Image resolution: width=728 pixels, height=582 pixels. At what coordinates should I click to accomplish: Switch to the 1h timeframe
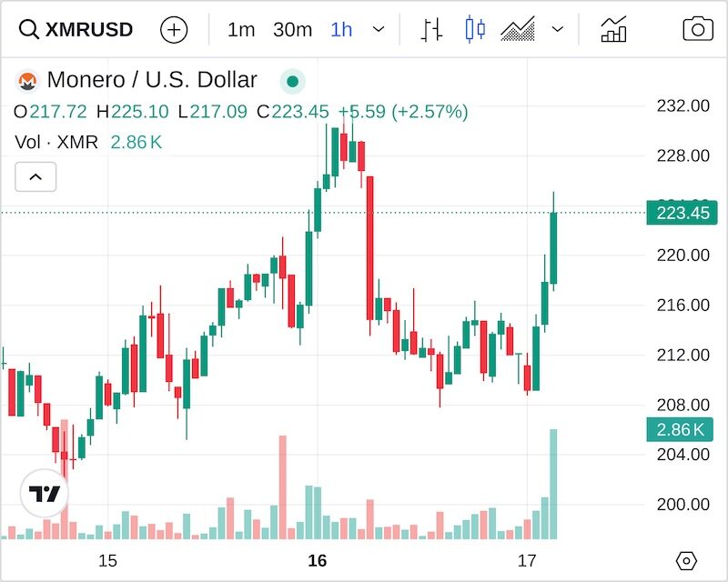(341, 29)
